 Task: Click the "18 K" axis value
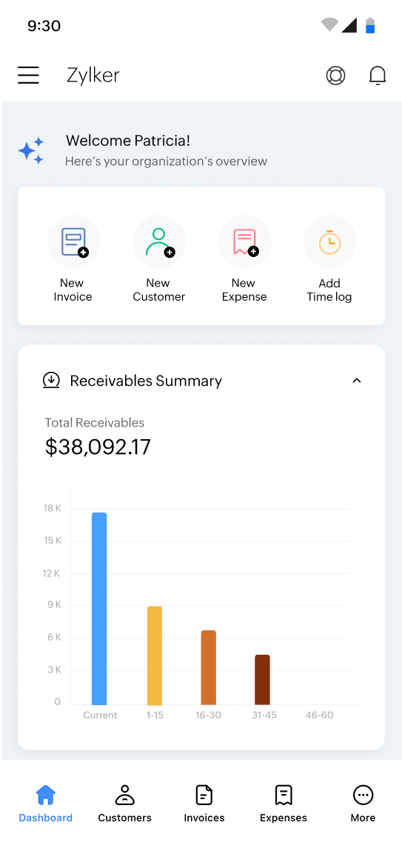pyautogui.click(x=53, y=508)
